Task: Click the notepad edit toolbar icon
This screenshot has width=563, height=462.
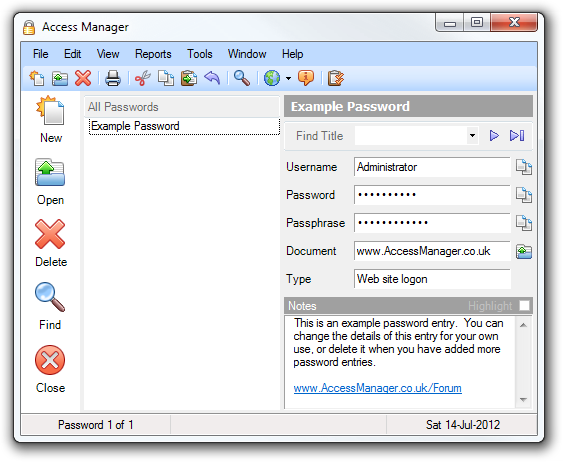Action: (336, 78)
